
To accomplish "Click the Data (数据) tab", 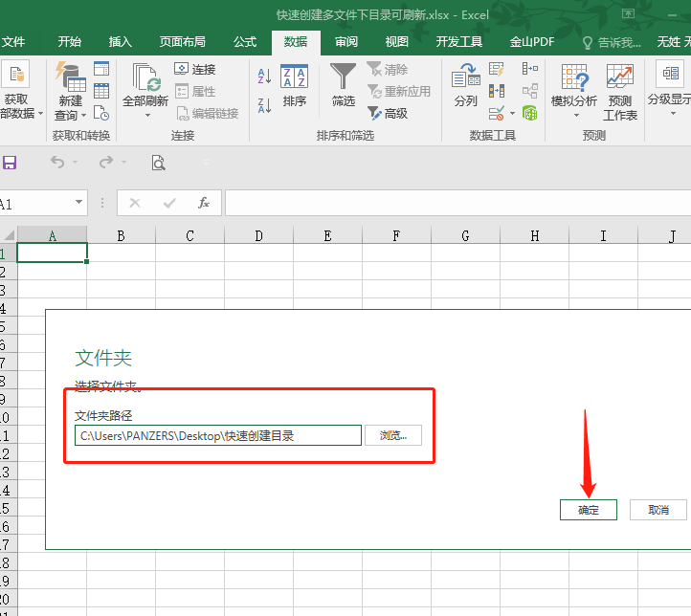I will [x=296, y=42].
